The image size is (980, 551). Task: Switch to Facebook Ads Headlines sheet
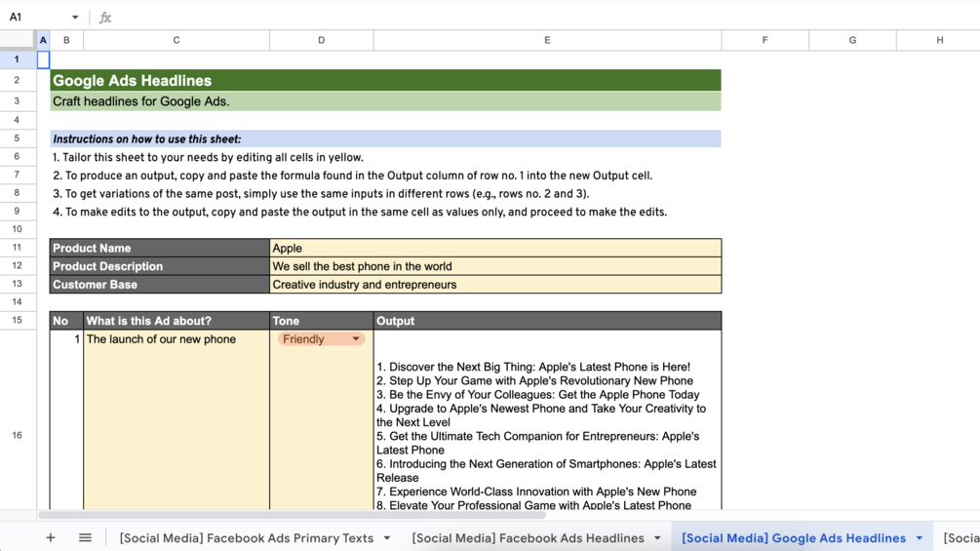coord(528,538)
